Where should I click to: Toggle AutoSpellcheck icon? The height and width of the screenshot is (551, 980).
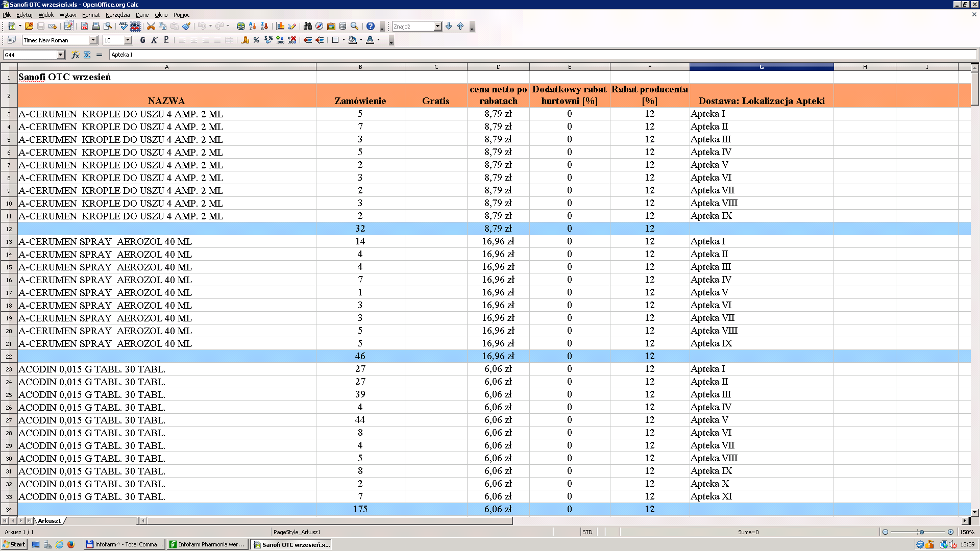(x=135, y=26)
